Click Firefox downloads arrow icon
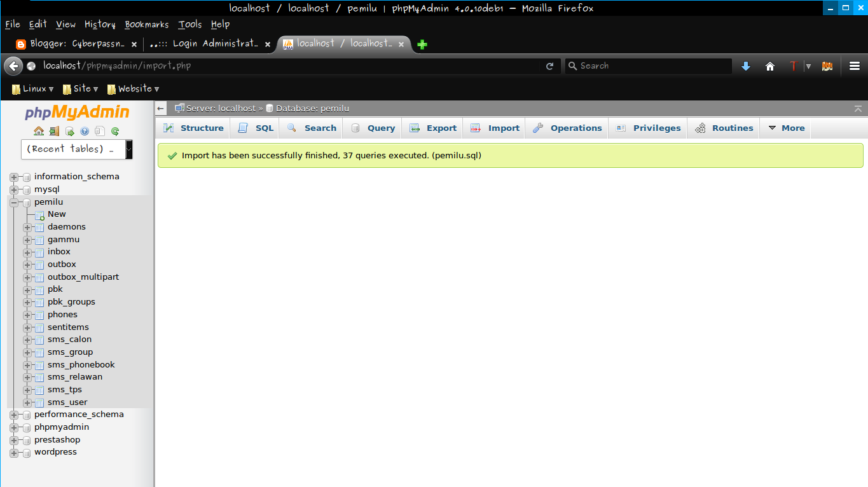Viewport: 868px width, 487px height. point(745,65)
